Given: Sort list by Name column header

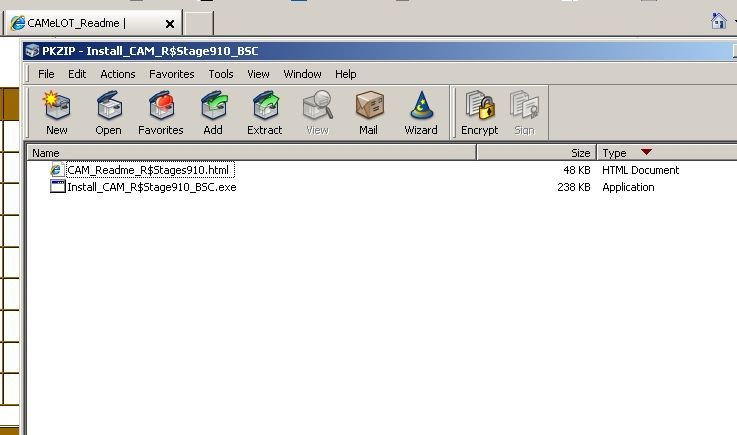Looking at the screenshot, I should (251, 153).
